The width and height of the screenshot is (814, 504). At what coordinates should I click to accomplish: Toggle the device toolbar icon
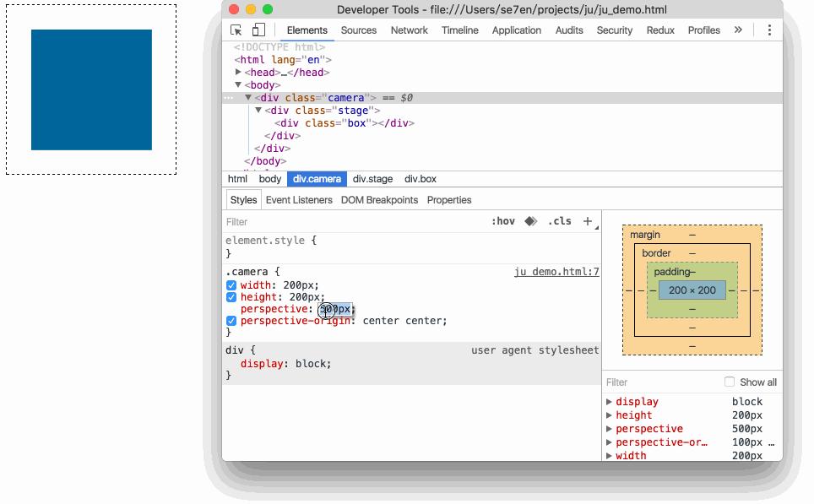point(259,29)
